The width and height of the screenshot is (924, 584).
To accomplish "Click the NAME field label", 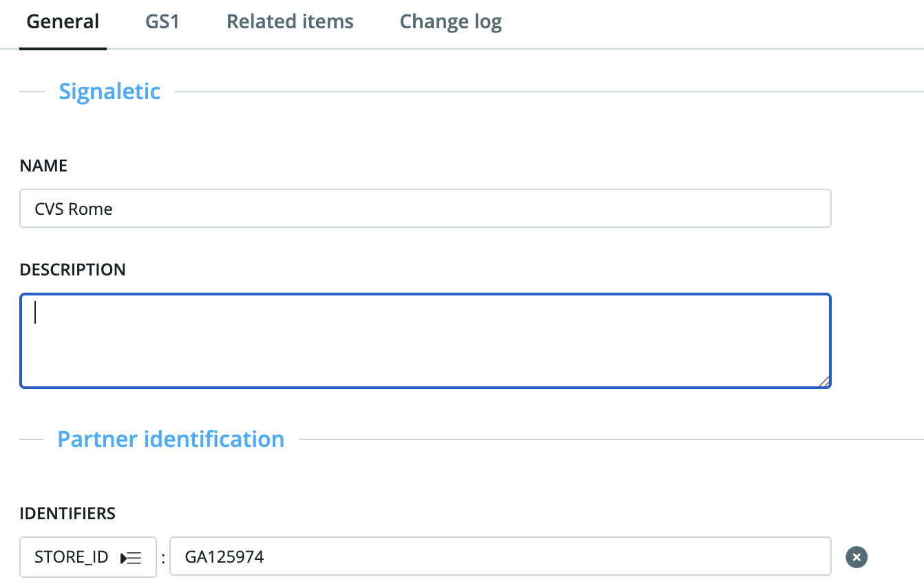I will pyautogui.click(x=44, y=166).
